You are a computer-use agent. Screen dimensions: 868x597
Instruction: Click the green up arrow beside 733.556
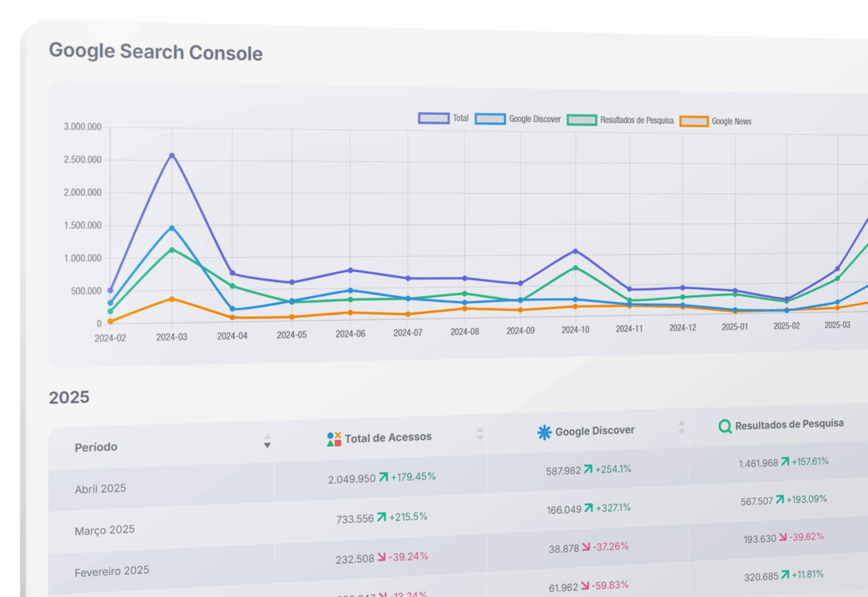[382, 517]
